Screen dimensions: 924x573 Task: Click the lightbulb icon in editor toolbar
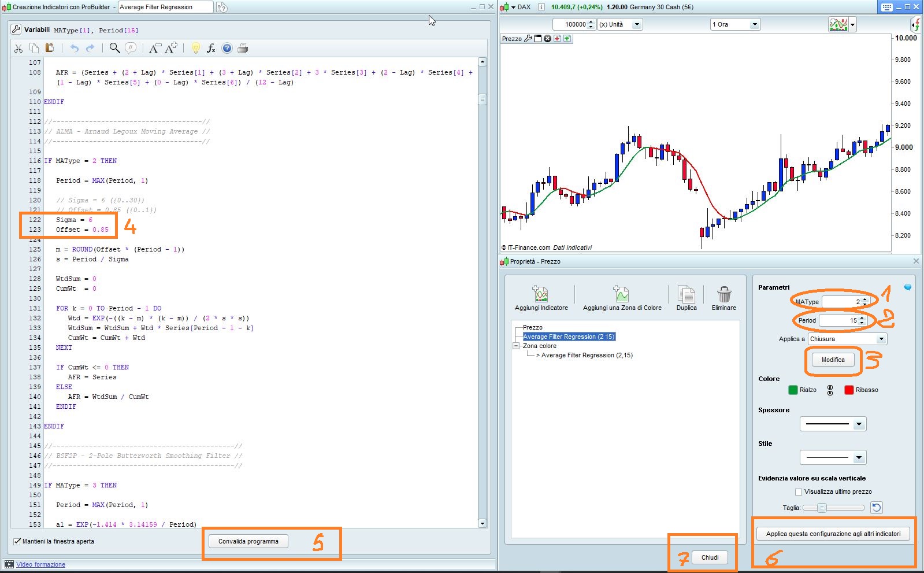pos(196,49)
